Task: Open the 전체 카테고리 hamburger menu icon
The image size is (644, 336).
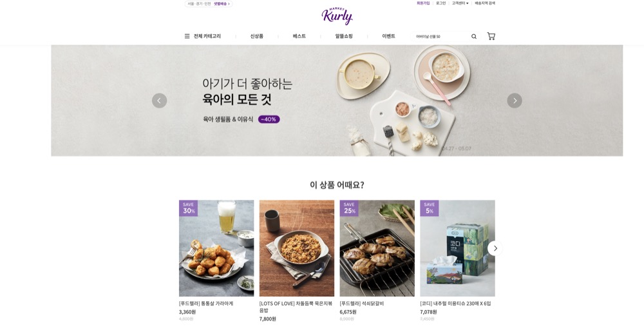Action: 187,36
